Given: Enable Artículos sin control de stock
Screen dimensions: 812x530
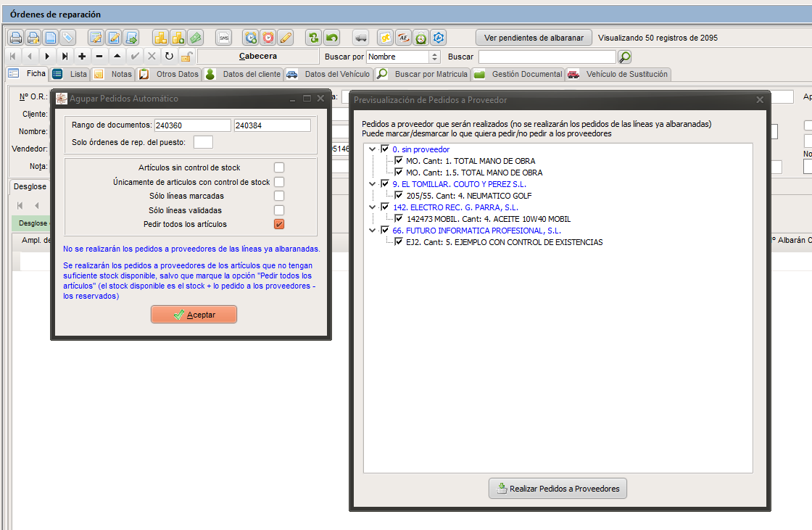Looking at the screenshot, I should tap(279, 167).
